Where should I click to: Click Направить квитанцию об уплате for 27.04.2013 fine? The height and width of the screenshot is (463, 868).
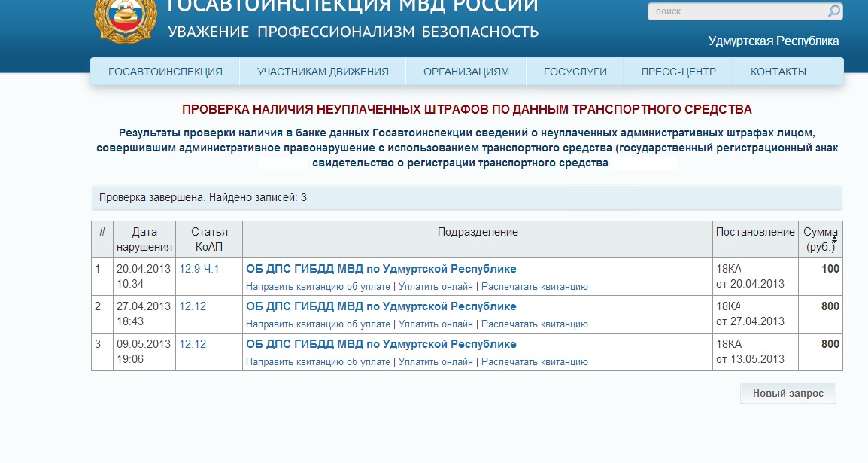[x=317, y=324]
